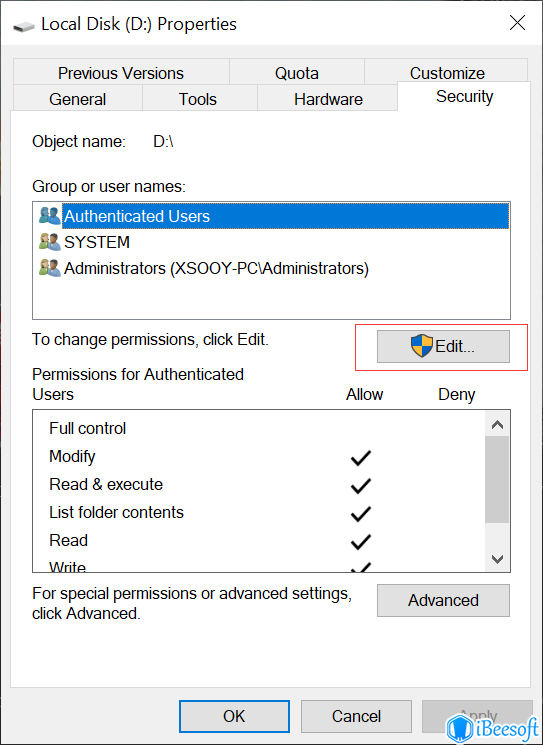Close the Properties dialog with X
This screenshot has width=543, height=745.
pos(517,22)
